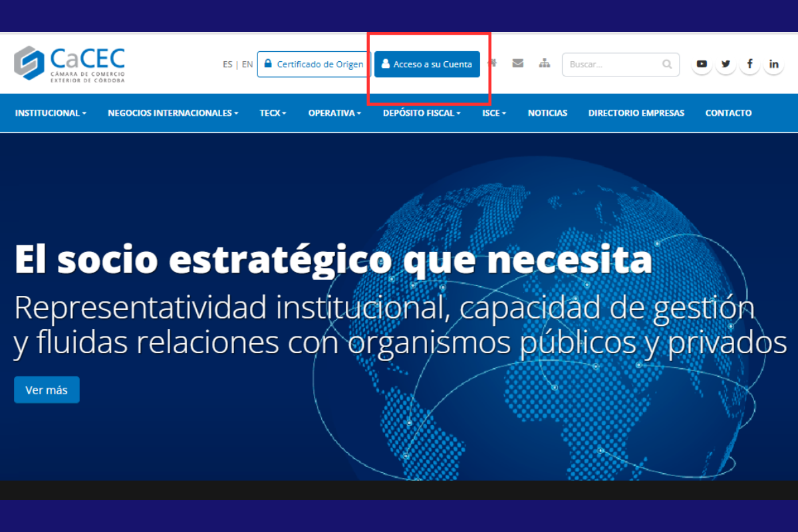
Task: Open the YouTube social icon
Action: pyautogui.click(x=702, y=65)
